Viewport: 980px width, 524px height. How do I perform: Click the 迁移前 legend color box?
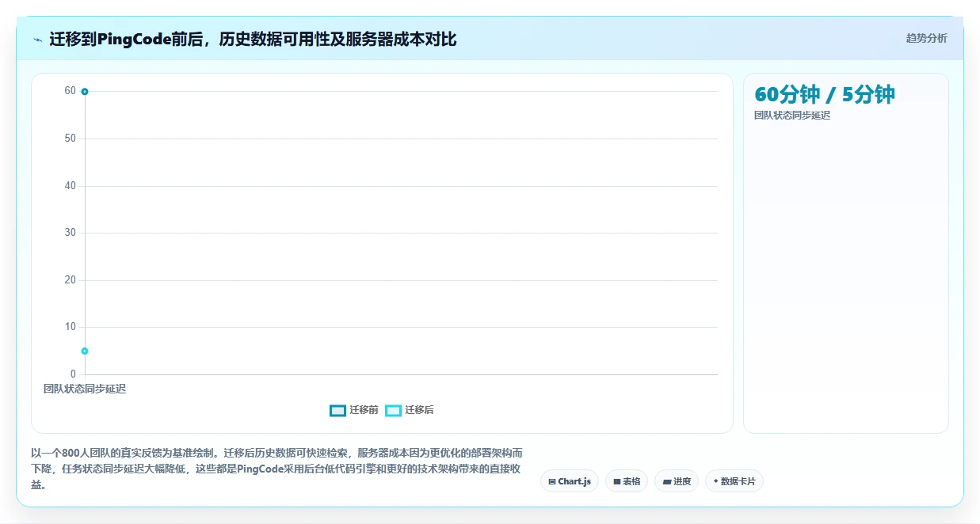(337, 410)
